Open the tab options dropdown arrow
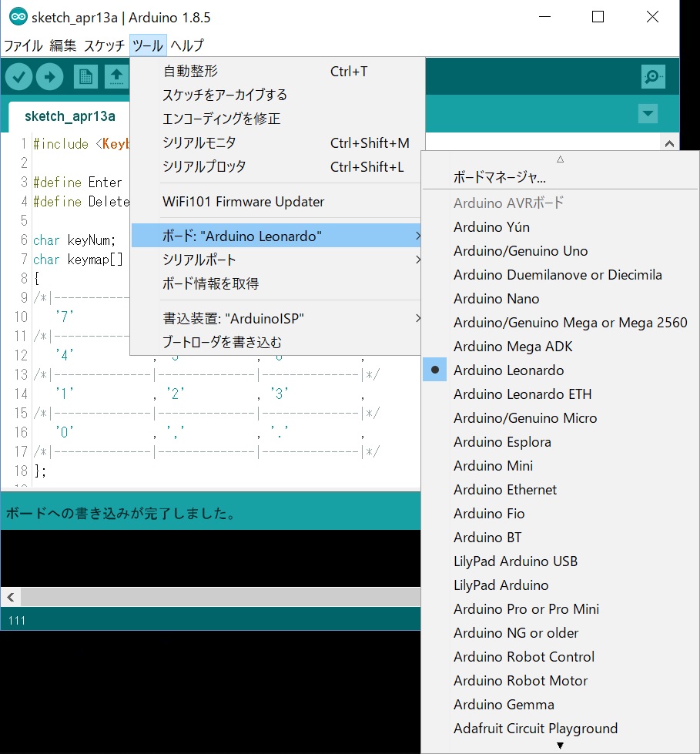Image resolution: width=700 pixels, height=754 pixels. tap(648, 114)
